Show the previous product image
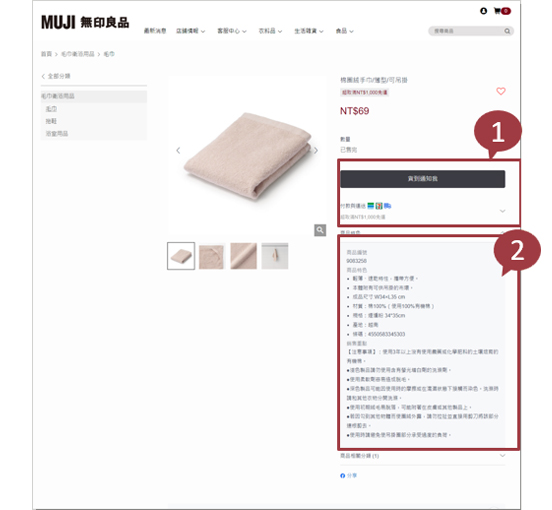Viewport: 552px width, 510px height. (x=178, y=151)
